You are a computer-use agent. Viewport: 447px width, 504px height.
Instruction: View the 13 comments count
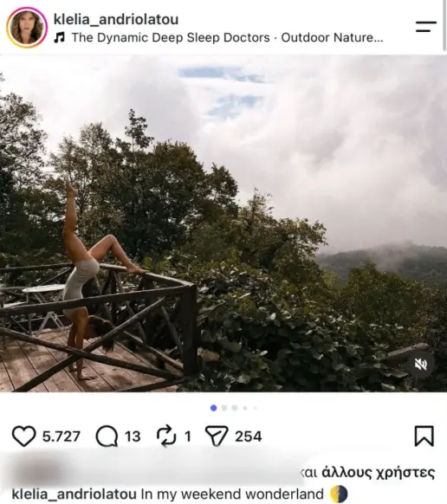click(133, 436)
